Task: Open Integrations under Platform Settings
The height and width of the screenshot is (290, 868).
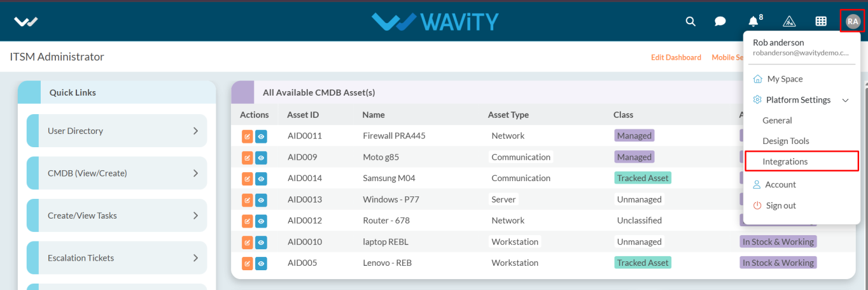Action: coord(785,162)
